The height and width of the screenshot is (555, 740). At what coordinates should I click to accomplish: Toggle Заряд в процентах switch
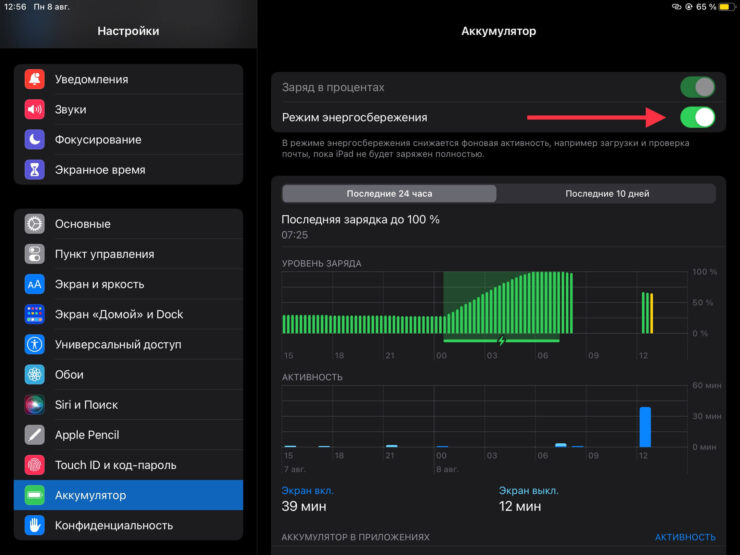coord(697,87)
